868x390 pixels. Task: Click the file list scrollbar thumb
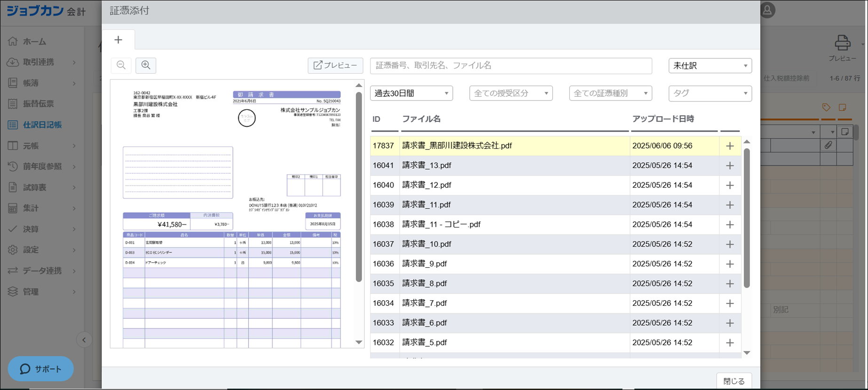coord(747,218)
